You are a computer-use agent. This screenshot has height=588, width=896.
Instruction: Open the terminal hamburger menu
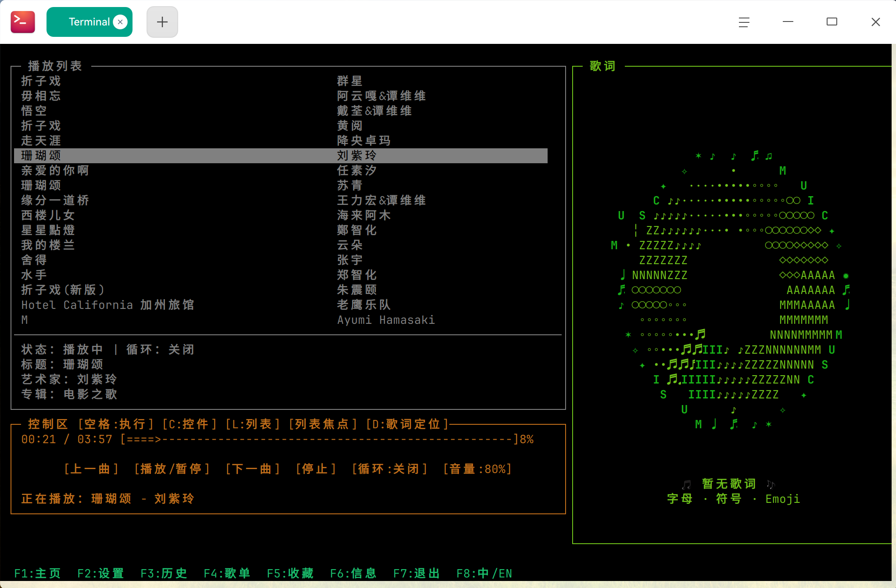743,22
